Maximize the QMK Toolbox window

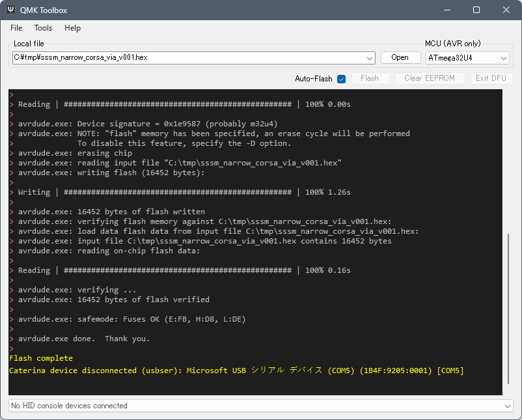click(476, 10)
